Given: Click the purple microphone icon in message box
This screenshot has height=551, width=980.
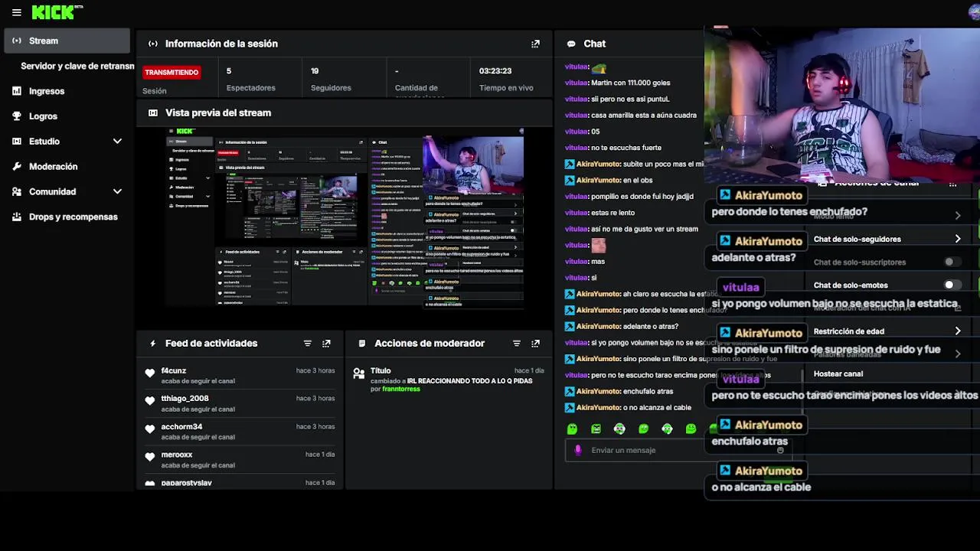Looking at the screenshot, I should click(x=578, y=450).
